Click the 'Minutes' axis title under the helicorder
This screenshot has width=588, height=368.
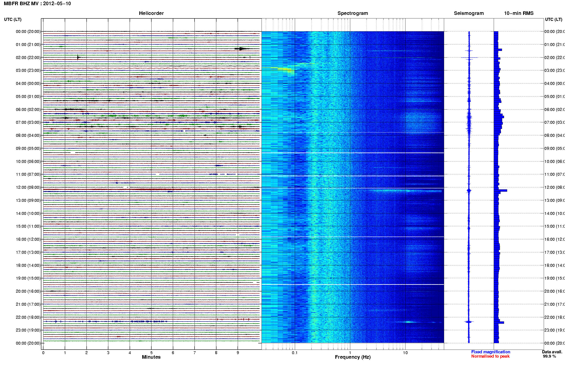[x=151, y=357]
